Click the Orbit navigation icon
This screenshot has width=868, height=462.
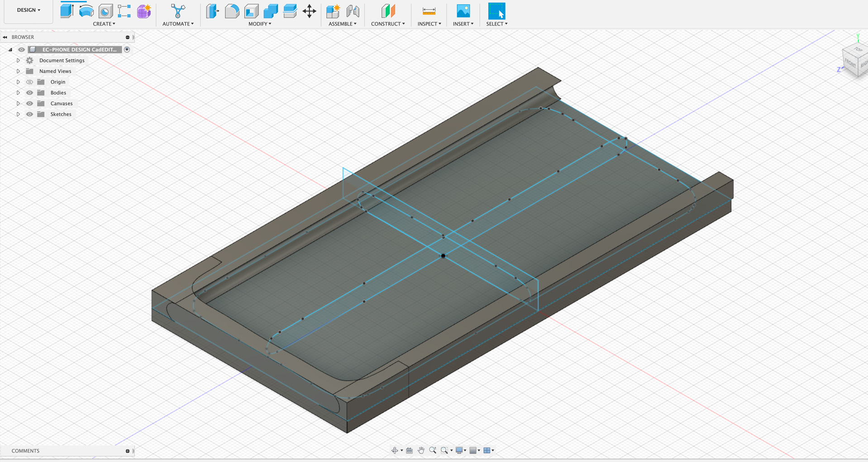[395, 450]
